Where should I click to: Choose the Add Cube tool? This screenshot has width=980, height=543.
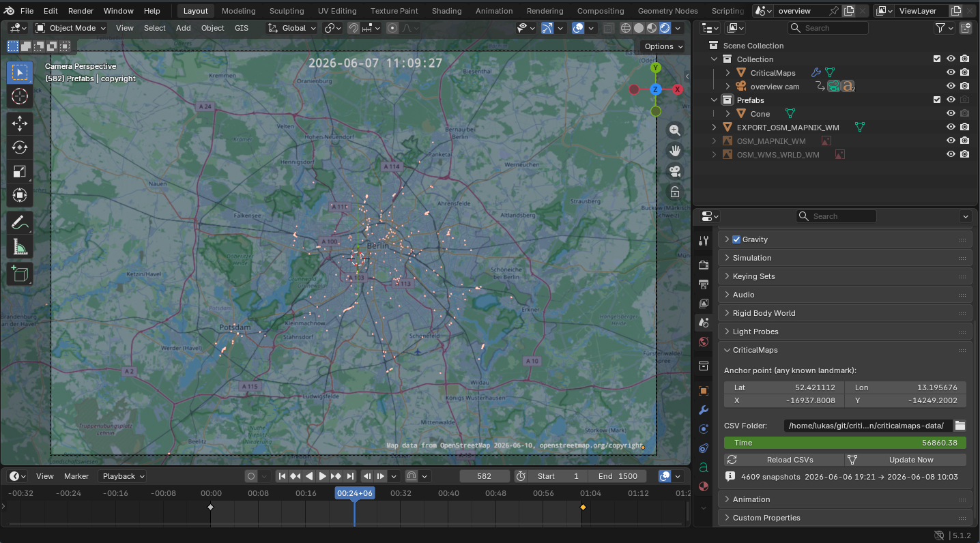tap(20, 273)
